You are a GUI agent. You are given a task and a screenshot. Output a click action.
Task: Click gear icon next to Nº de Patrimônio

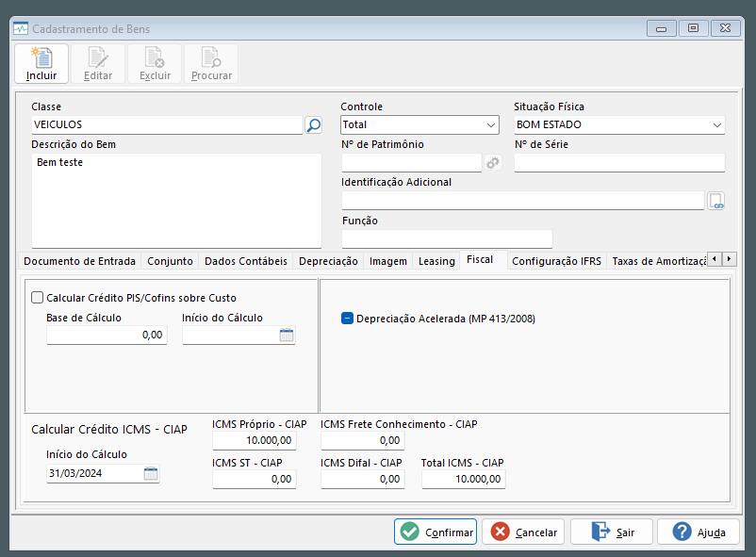(492, 163)
